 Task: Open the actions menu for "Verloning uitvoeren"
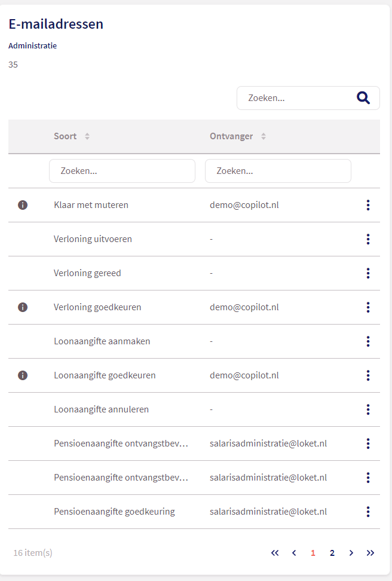point(368,239)
